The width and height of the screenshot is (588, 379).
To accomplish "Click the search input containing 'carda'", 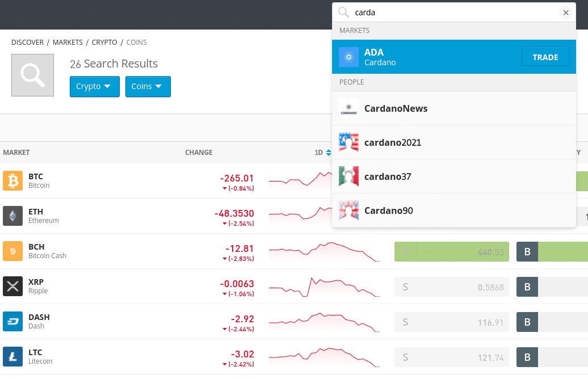I will (x=453, y=12).
